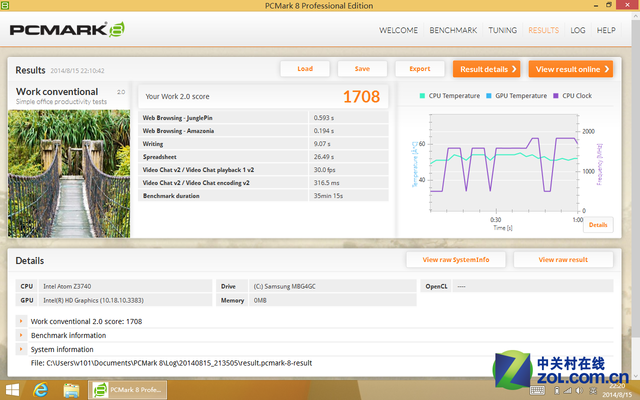Click the temperature and clock chart
This screenshot has height=400, width=640.
point(504,163)
